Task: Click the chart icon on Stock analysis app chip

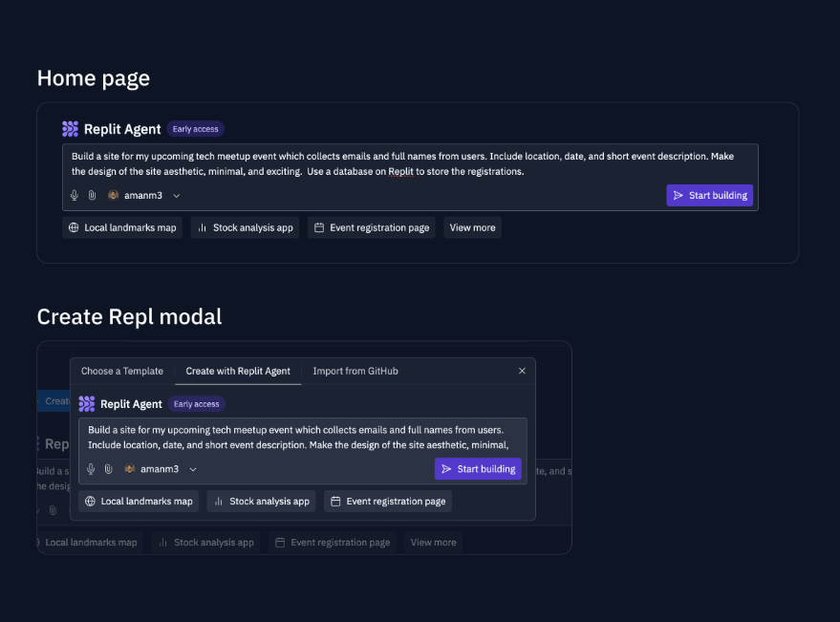Action: (202, 227)
